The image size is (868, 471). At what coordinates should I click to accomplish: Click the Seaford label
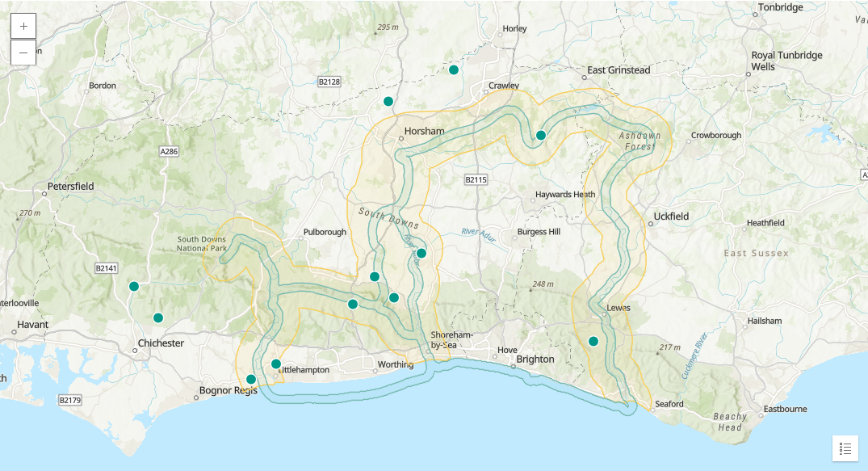pyautogui.click(x=669, y=404)
